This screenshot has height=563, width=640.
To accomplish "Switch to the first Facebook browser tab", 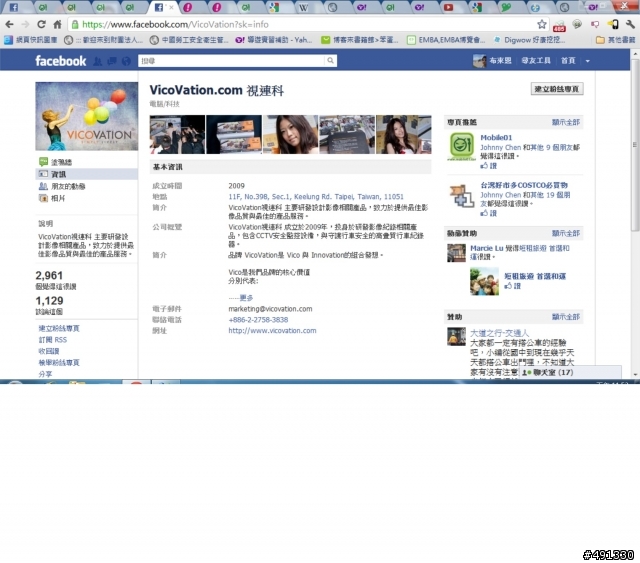I will 13,7.
